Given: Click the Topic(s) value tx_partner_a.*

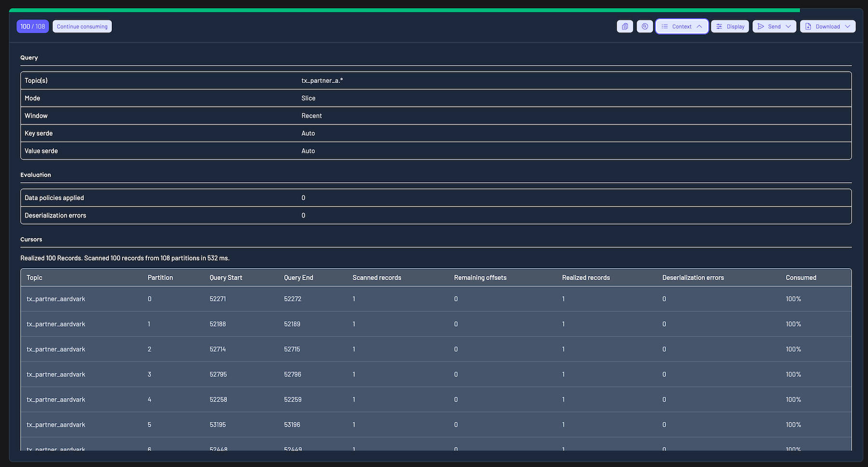Looking at the screenshot, I should pyautogui.click(x=322, y=81).
